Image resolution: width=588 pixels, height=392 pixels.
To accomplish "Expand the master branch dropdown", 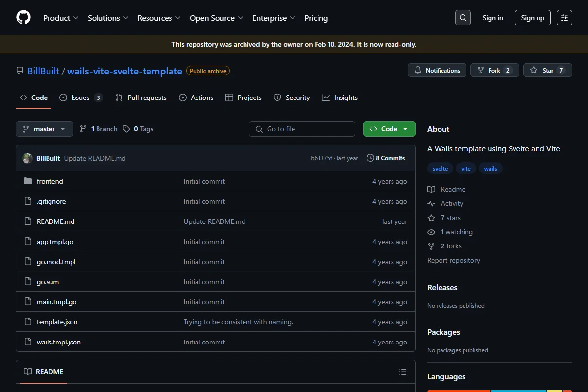I will click(x=44, y=129).
